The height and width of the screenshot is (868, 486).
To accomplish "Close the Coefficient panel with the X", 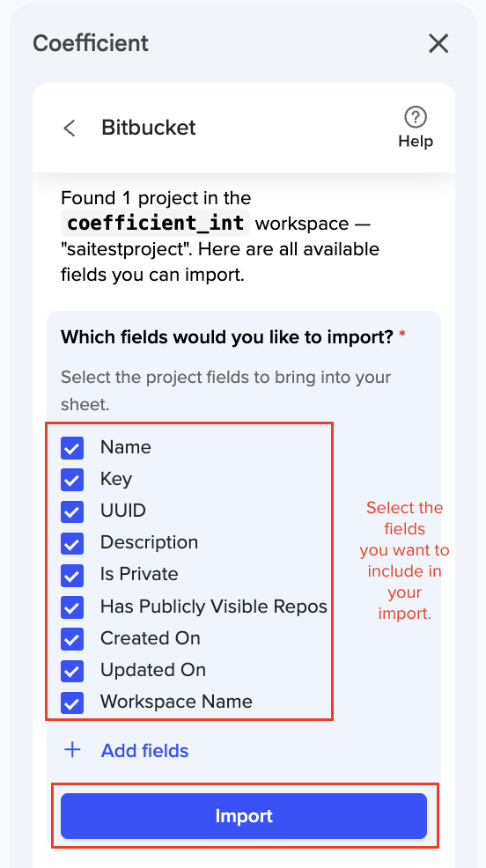I will (438, 43).
